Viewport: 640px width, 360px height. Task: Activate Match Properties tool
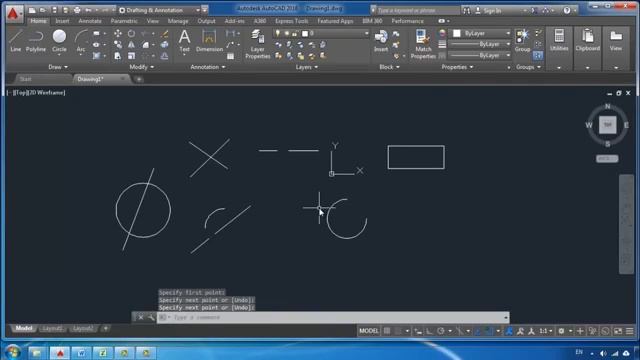click(423, 44)
